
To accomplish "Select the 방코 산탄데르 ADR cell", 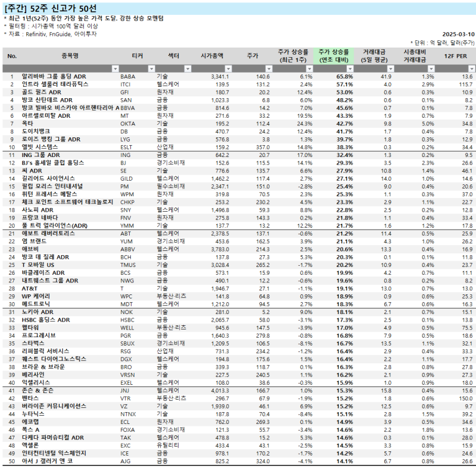I will tap(47, 100).
